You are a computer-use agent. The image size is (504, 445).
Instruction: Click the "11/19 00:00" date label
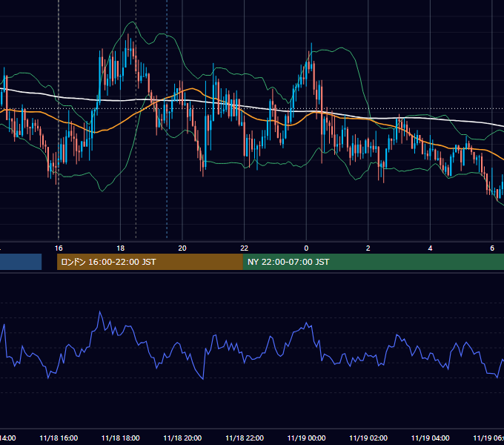click(x=306, y=438)
